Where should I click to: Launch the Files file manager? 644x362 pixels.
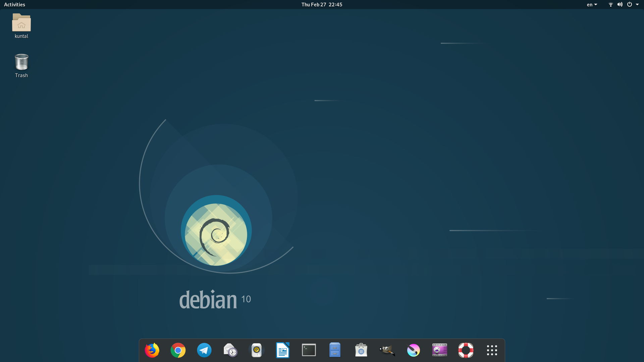point(335,350)
